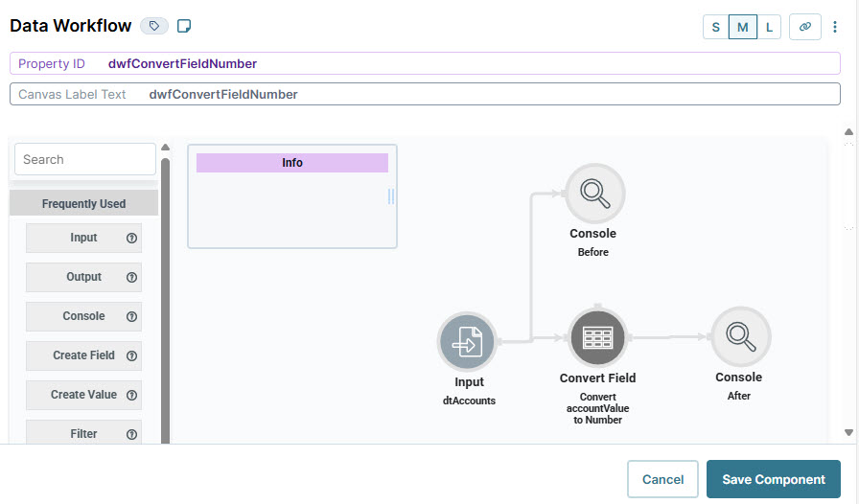Screen dimensions: 859x504
Task: Open the note icon next to title
Action: tap(184, 26)
